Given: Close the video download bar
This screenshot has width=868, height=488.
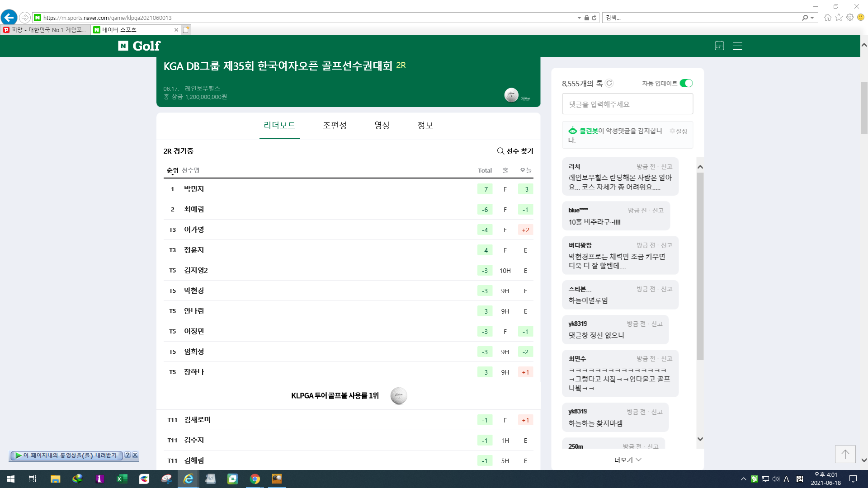Looking at the screenshot, I should point(135,455).
